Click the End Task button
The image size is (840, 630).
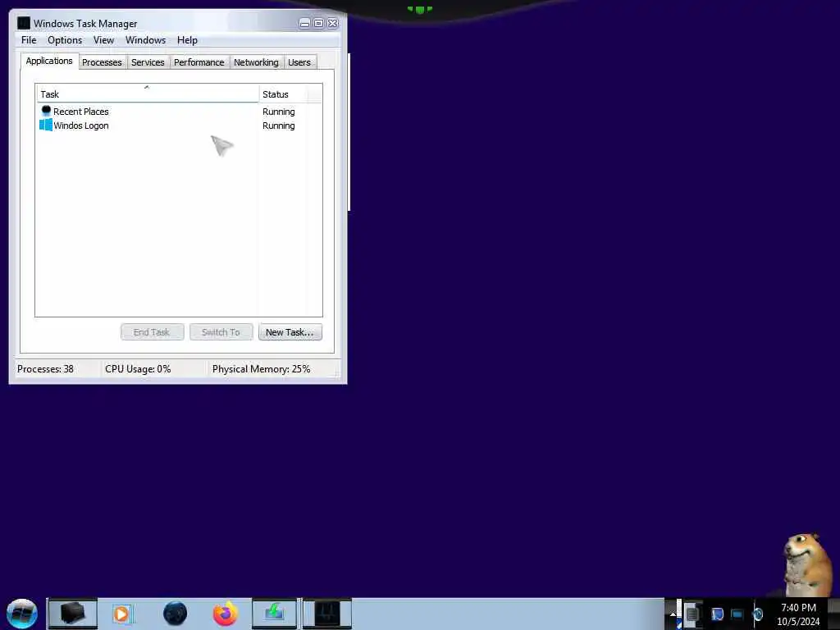click(152, 332)
